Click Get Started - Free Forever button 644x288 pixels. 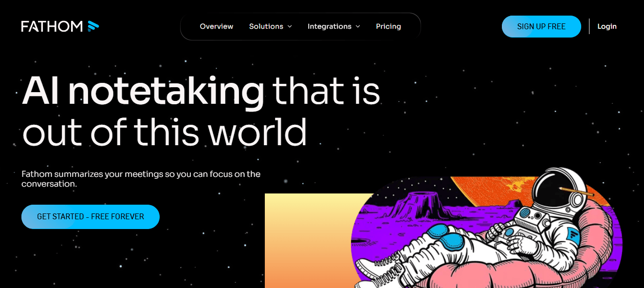click(91, 216)
